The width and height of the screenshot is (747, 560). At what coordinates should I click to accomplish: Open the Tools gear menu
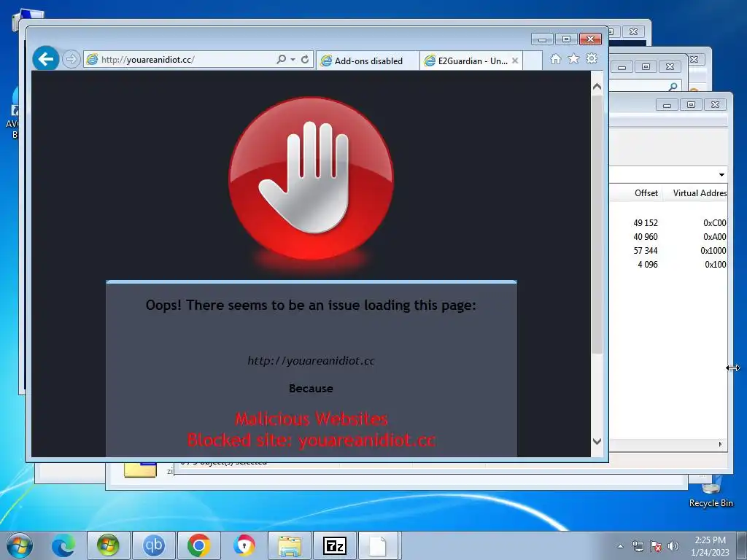point(592,58)
